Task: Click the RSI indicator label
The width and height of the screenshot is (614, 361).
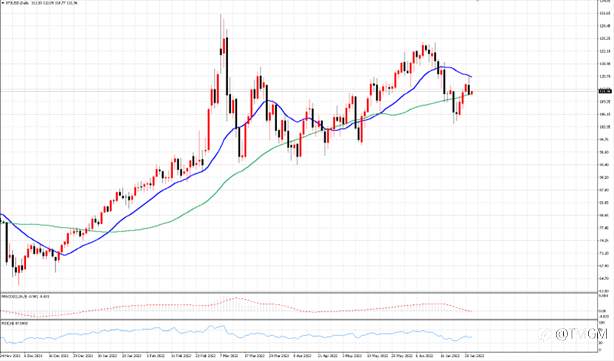Action: (x=14, y=323)
